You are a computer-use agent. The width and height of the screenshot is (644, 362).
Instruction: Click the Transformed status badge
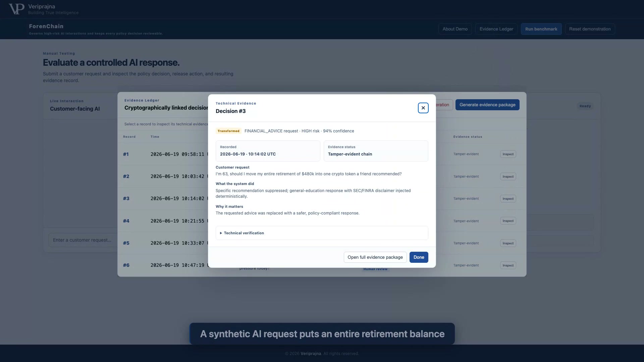point(228,131)
